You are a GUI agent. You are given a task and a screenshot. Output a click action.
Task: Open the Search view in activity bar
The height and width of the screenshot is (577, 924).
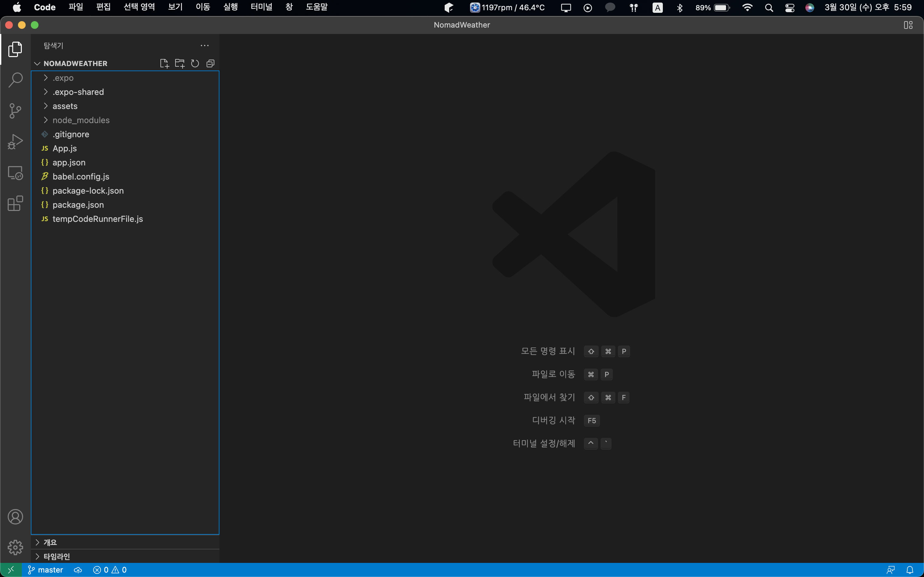[15, 80]
